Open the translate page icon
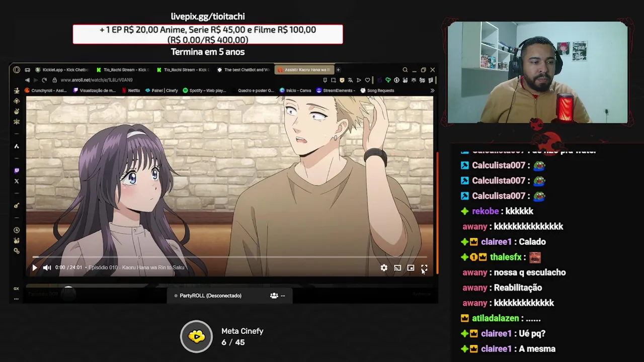644x362 pixels. pyautogui.click(x=350, y=80)
